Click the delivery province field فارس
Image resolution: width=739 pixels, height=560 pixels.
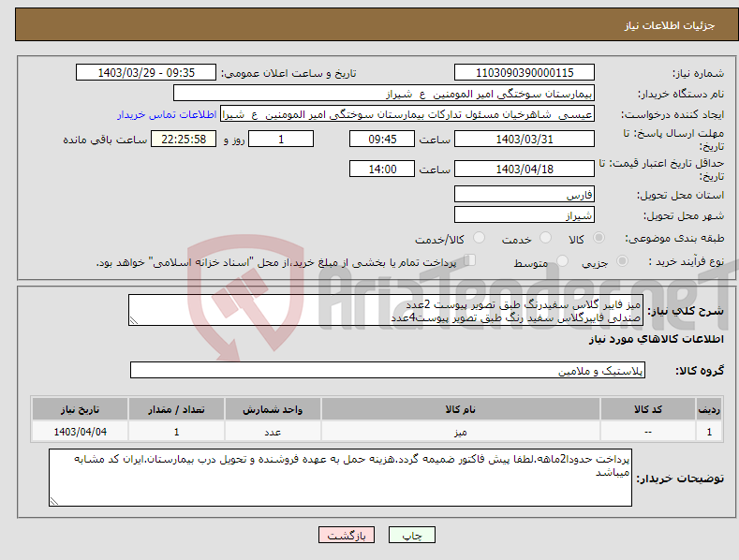(x=525, y=194)
